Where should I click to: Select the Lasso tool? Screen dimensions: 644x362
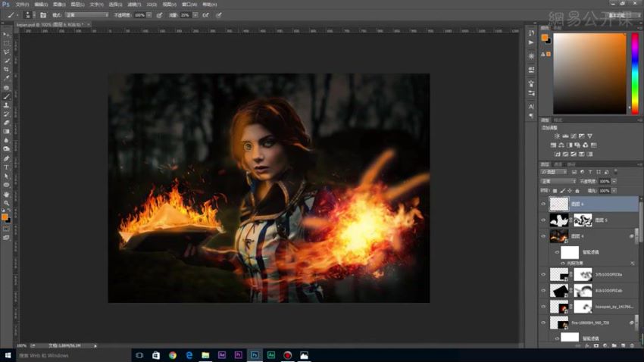[x=6, y=52]
